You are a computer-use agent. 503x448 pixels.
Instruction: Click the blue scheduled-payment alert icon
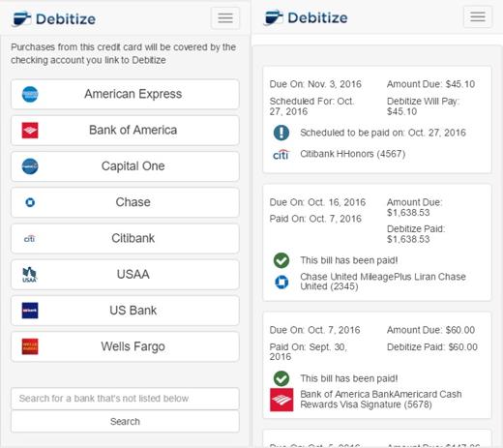[281, 133]
